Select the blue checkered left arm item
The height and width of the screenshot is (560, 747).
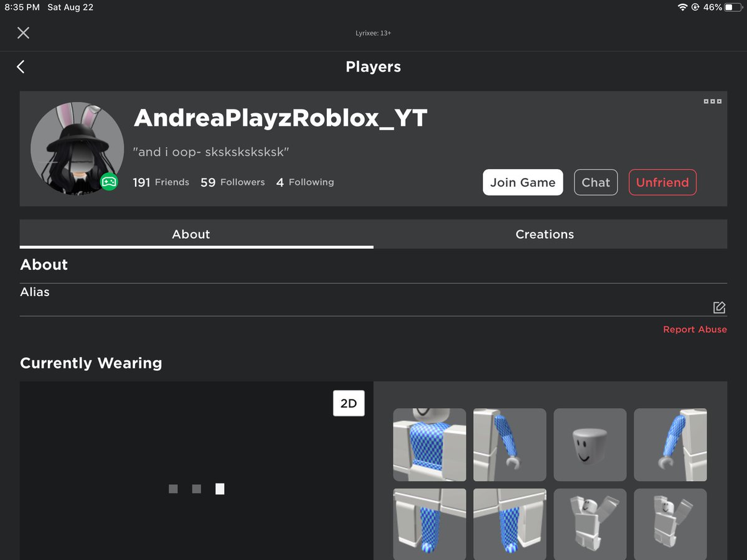(670, 445)
